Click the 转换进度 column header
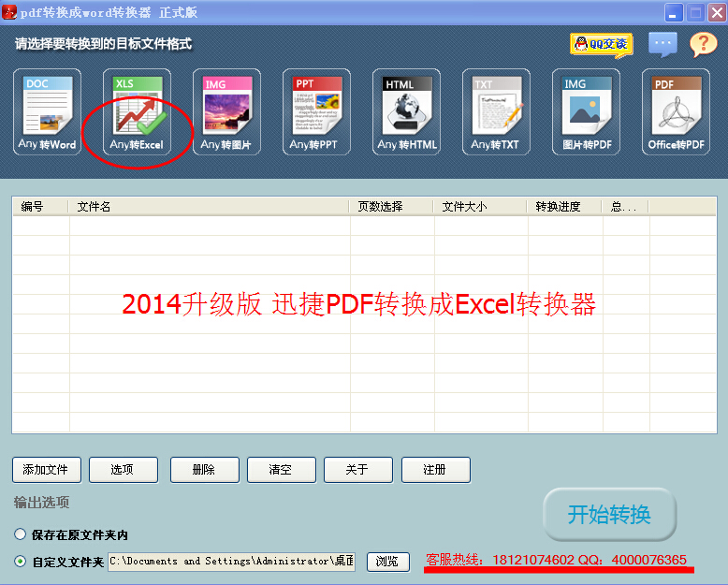 (x=564, y=207)
